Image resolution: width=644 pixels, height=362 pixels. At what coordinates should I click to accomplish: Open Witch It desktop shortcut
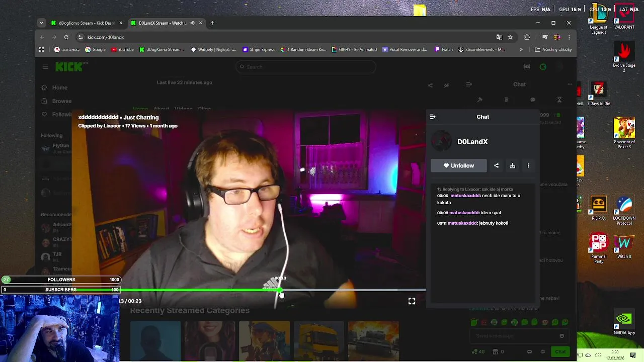coord(624,246)
